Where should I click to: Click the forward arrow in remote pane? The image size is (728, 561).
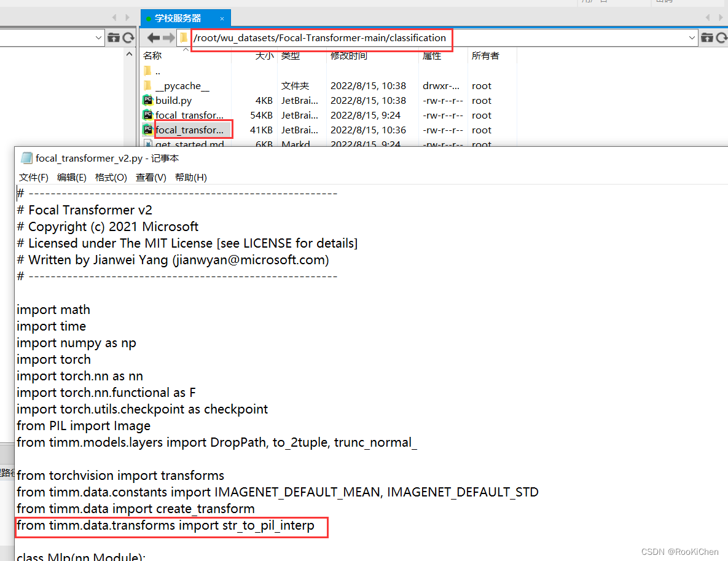pos(168,37)
